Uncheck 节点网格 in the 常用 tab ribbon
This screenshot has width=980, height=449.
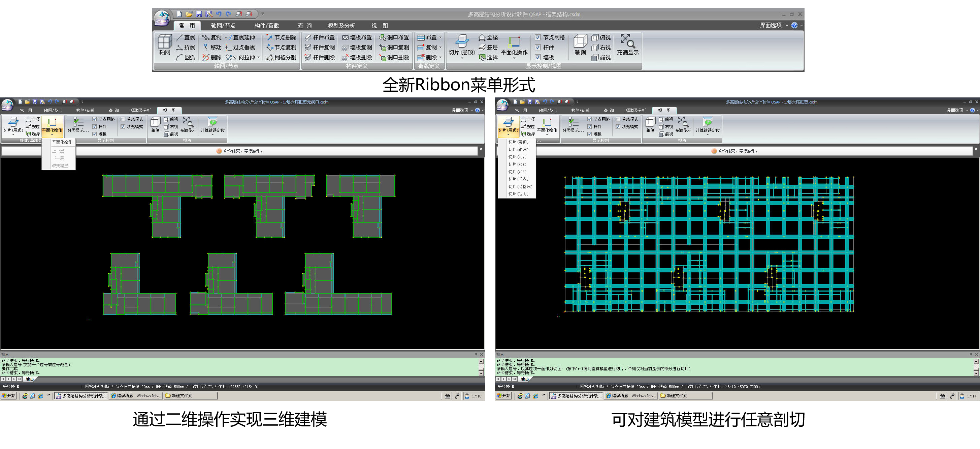coord(537,37)
